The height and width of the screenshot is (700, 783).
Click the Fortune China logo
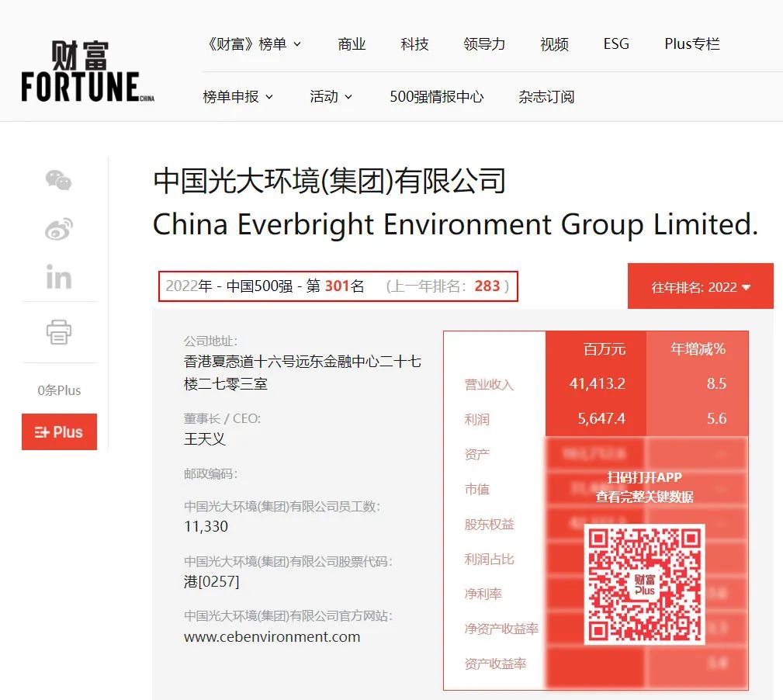tap(87, 73)
